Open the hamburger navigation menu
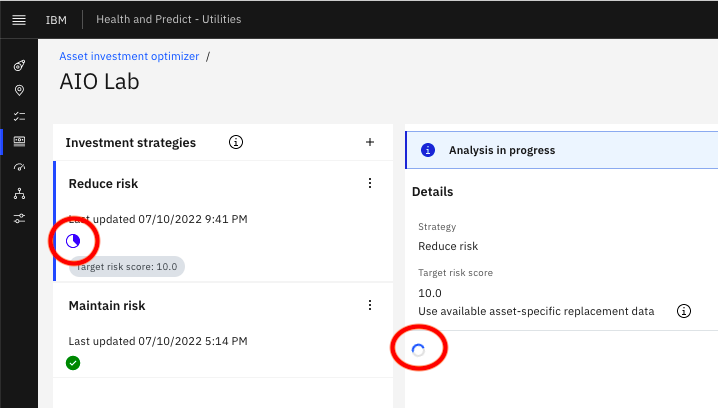 pos(19,20)
